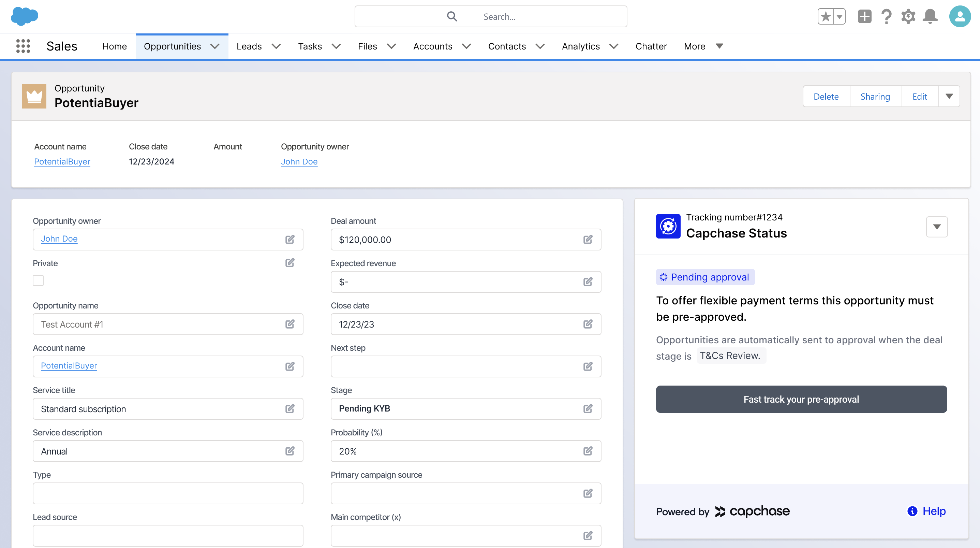Viewport: 980px width, 548px height.
Task: Open the John Doe link in header summary
Action: [x=299, y=161]
